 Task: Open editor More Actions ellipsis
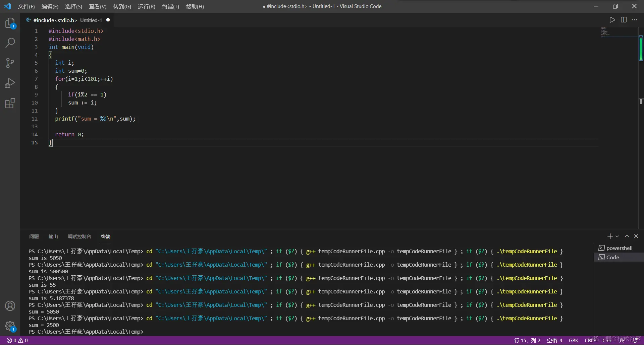pyautogui.click(x=634, y=20)
